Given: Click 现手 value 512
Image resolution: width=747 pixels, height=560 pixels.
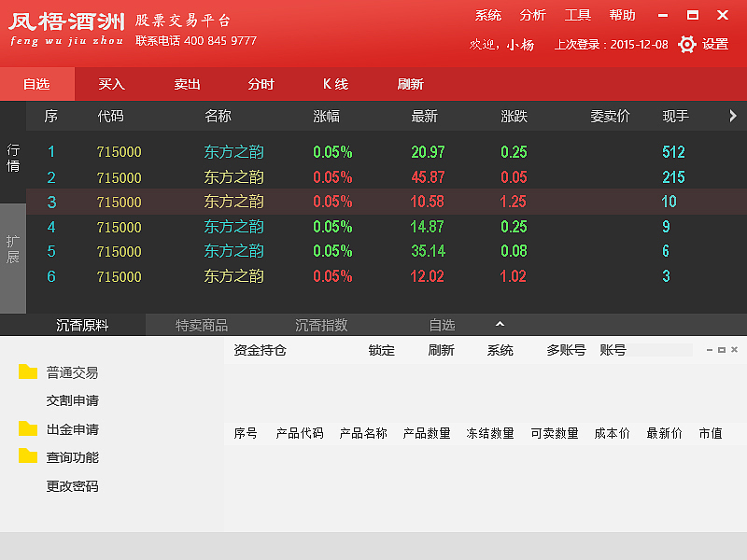Looking at the screenshot, I should pos(673,152).
